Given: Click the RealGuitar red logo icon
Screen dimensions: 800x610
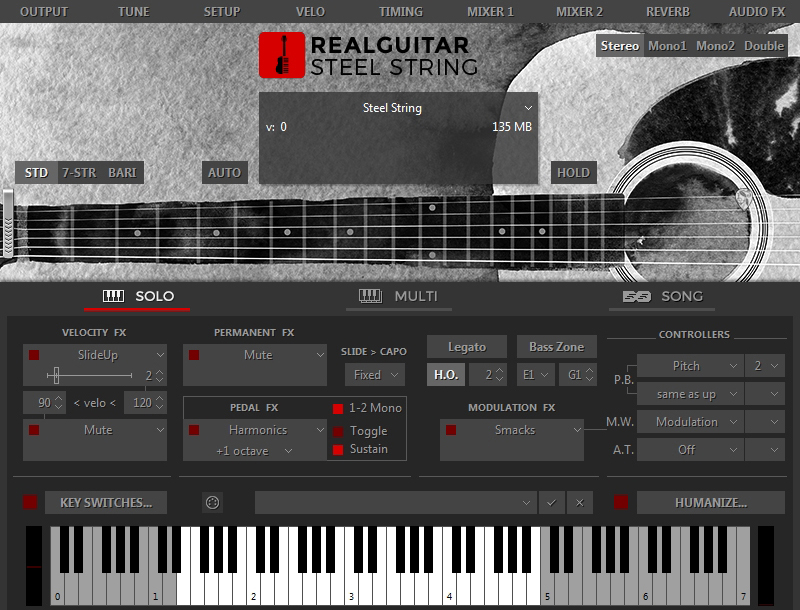Looking at the screenshot, I should pos(282,55).
